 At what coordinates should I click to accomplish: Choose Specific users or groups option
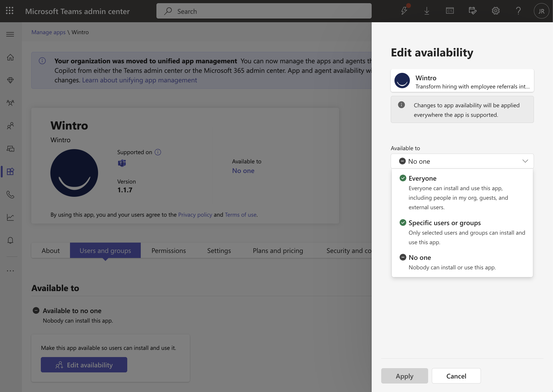[444, 223]
